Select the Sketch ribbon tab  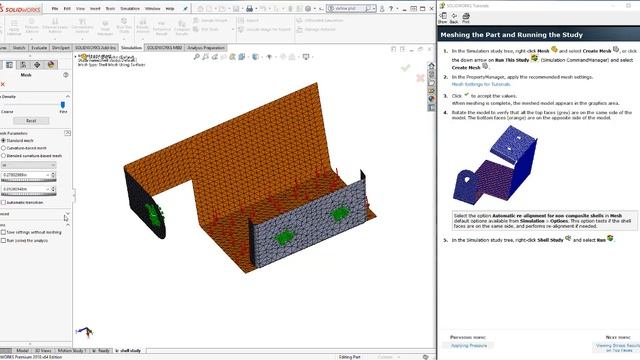(x=19, y=48)
